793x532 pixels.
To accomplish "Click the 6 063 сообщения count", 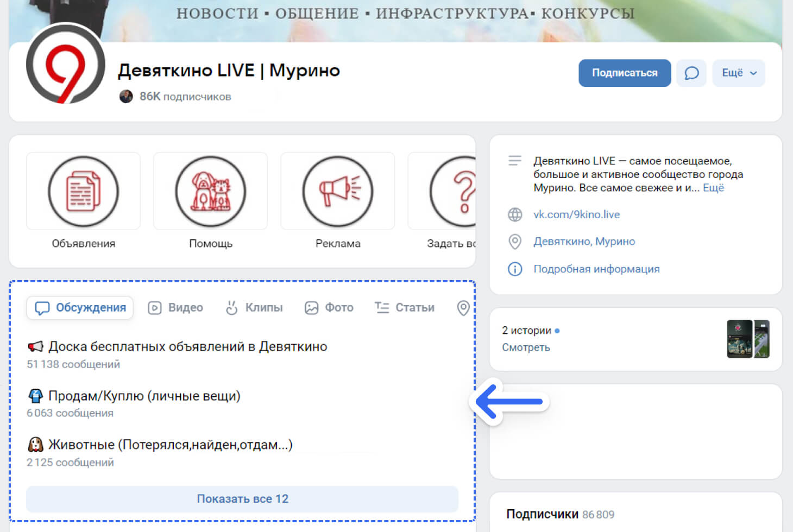I will point(70,413).
